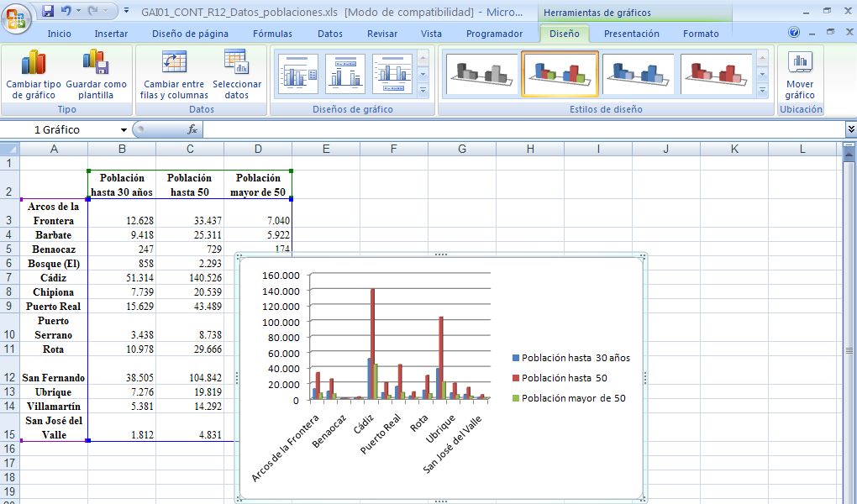This screenshot has height=504, width=857.
Task: Customize quick access toolbar dropdown
Action: pyautogui.click(x=126, y=12)
